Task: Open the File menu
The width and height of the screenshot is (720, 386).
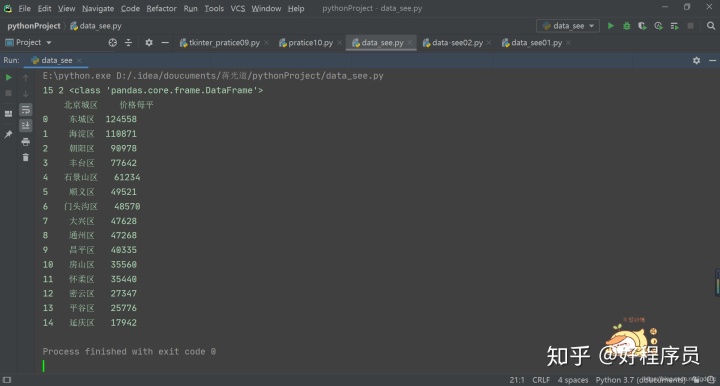Action: [x=24, y=8]
